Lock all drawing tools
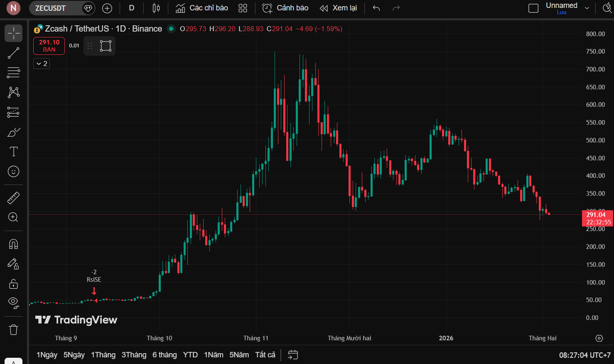 pyautogui.click(x=13, y=284)
